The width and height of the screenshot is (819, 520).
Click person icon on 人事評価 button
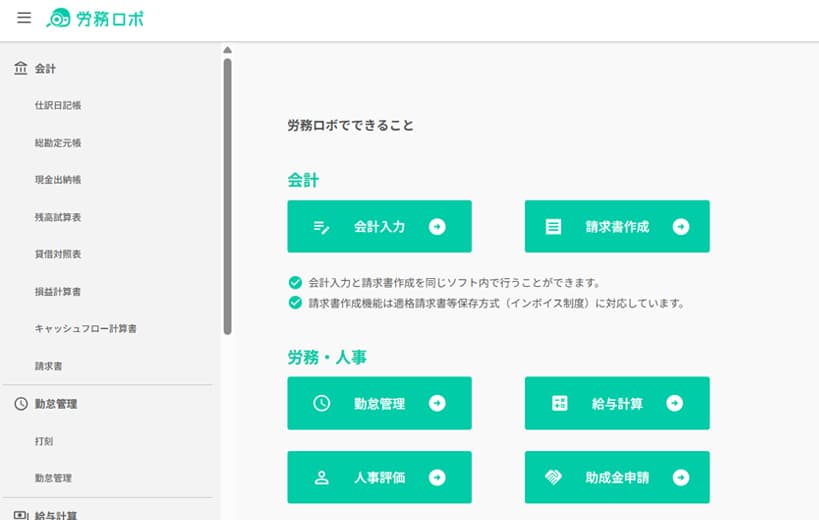click(x=321, y=477)
